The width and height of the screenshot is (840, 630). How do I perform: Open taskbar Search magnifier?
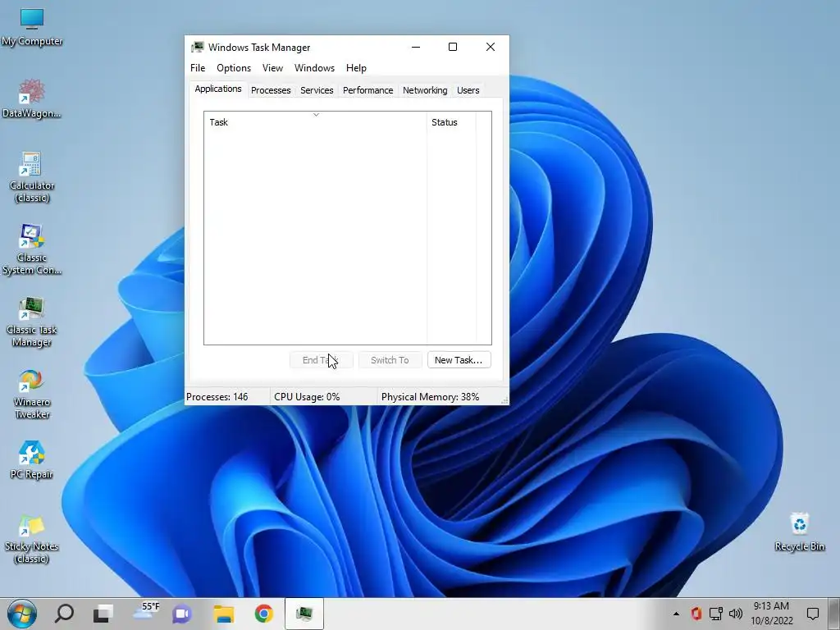pyautogui.click(x=64, y=614)
